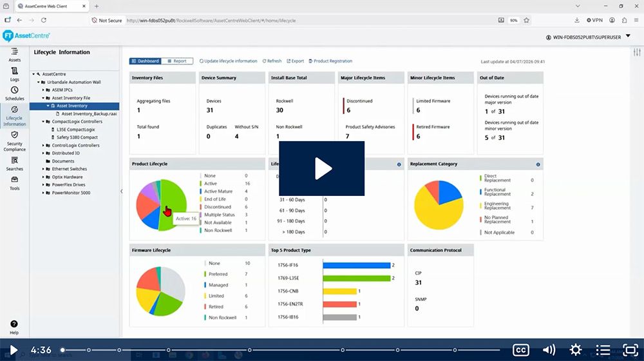Open the superuser account dropdown
The width and height of the screenshot is (644, 361).
point(628,36)
